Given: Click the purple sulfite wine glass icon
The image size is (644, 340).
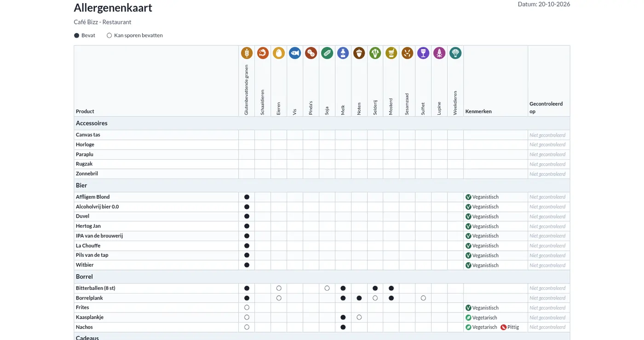Looking at the screenshot, I should coord(423,53).
